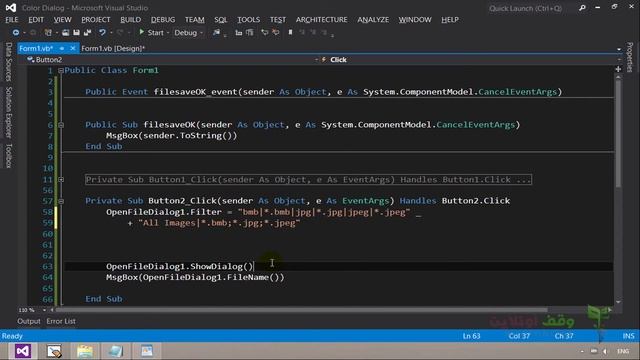Click the editor split view handle
Screen dimensions: 640x360
tap(618, 69)
